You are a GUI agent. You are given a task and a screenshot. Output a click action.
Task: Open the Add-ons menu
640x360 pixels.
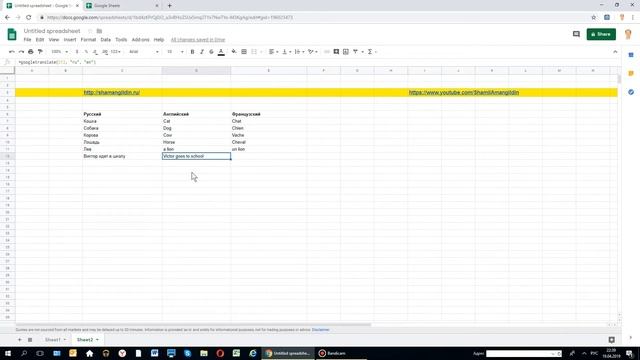click(x=140, y=40)
